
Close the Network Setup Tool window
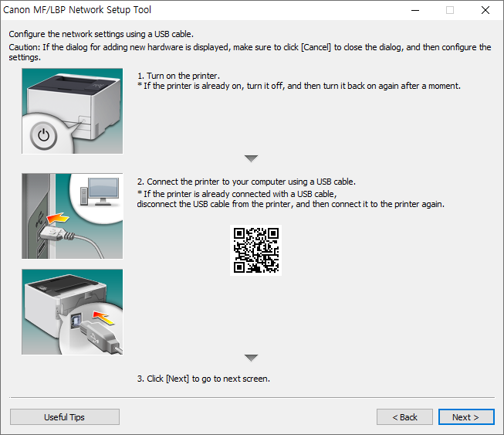coord(485,10)
